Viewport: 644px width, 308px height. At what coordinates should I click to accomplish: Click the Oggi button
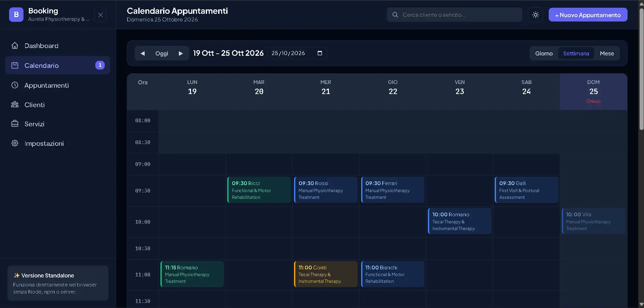pos(162,53)
